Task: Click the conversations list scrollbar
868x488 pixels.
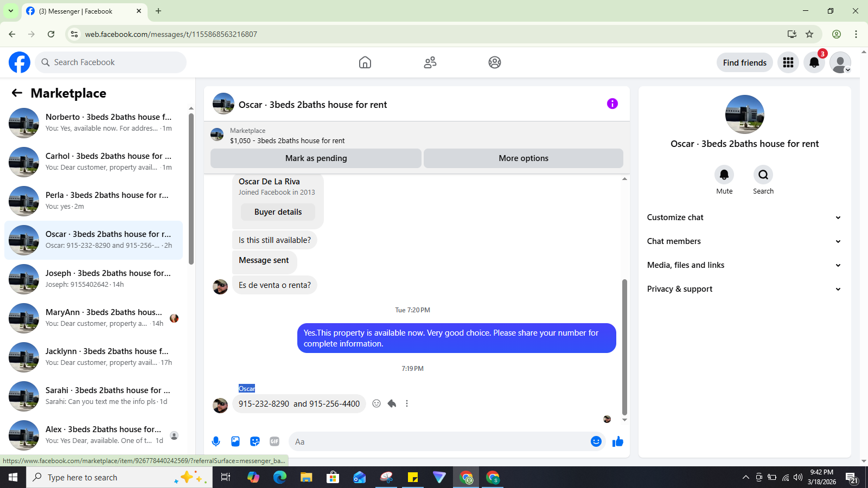Action: 191,189
